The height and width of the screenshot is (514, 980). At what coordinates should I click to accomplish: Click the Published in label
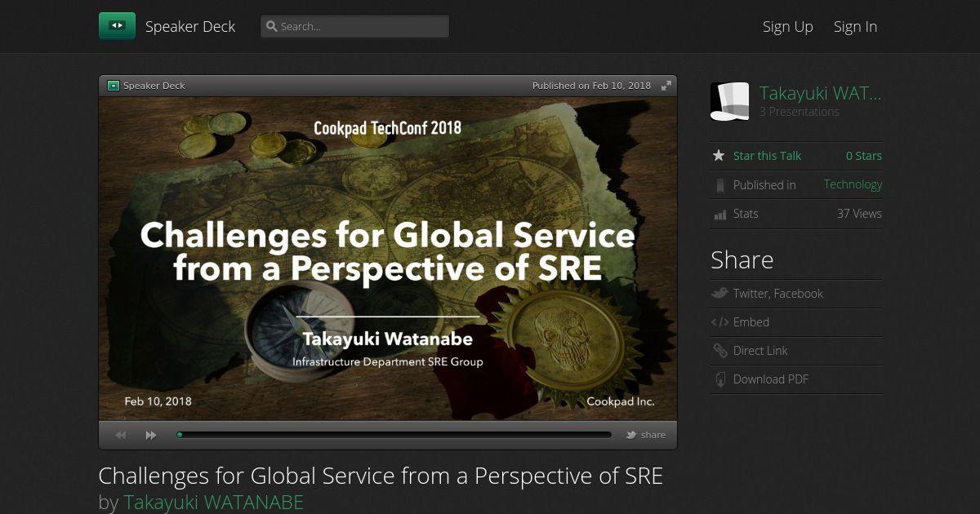tap(764, 185)
